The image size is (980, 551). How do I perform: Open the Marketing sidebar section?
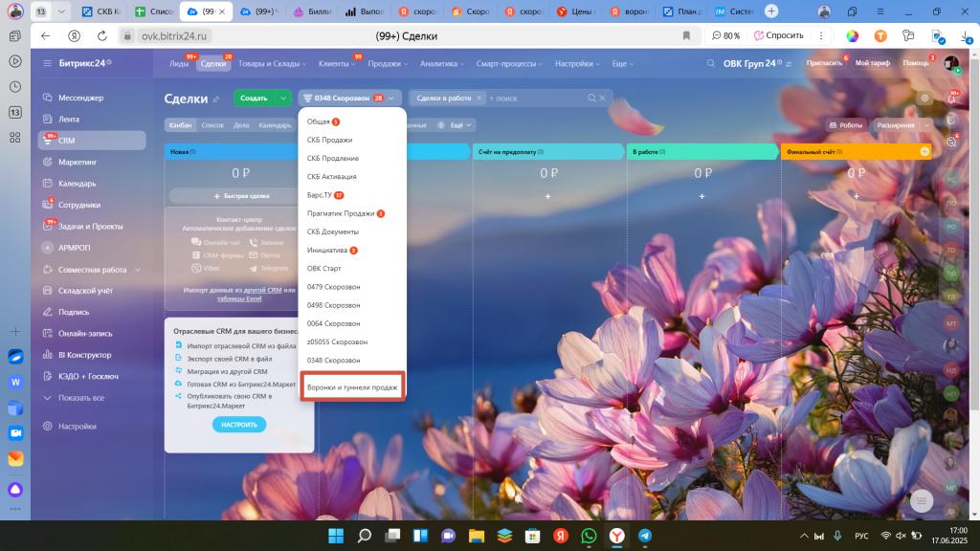(78, 162)
